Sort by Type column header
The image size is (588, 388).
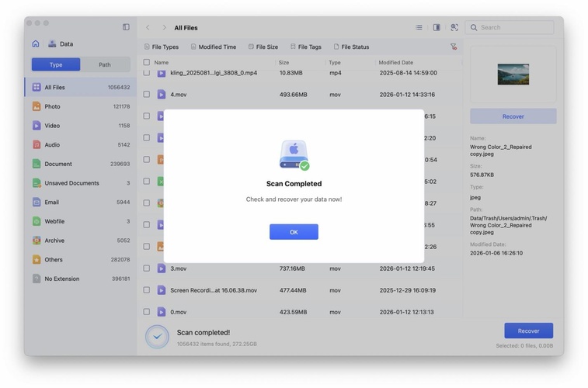click(335, 63)
